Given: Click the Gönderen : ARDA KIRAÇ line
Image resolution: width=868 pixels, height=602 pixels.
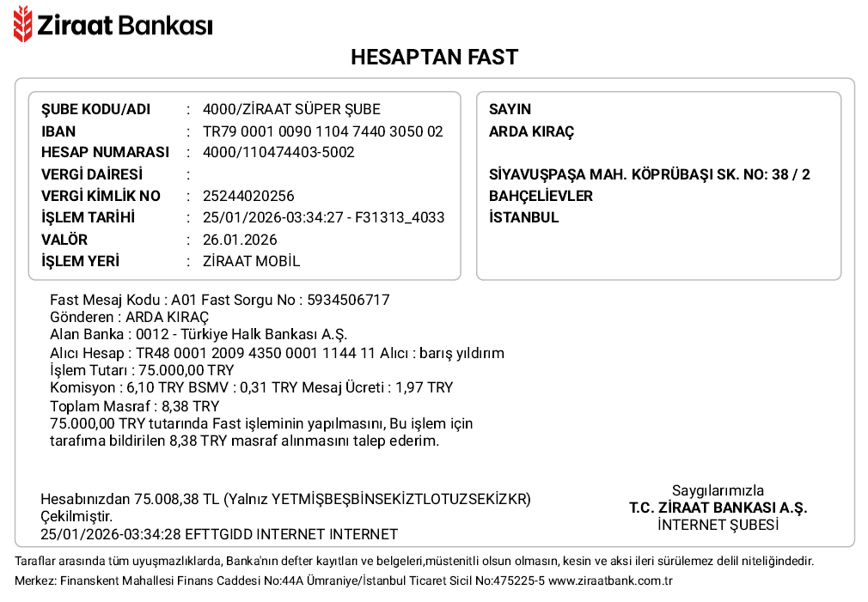Looking at the screenshot, I should click(130, 317).
